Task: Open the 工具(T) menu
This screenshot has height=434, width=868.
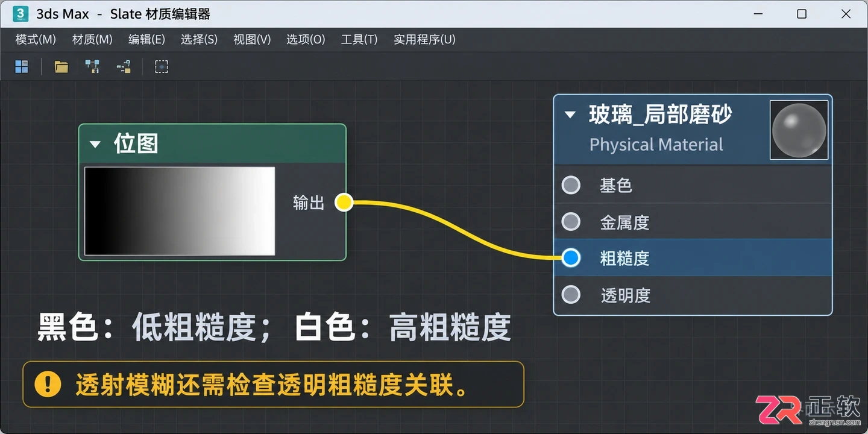Action: 359,40
